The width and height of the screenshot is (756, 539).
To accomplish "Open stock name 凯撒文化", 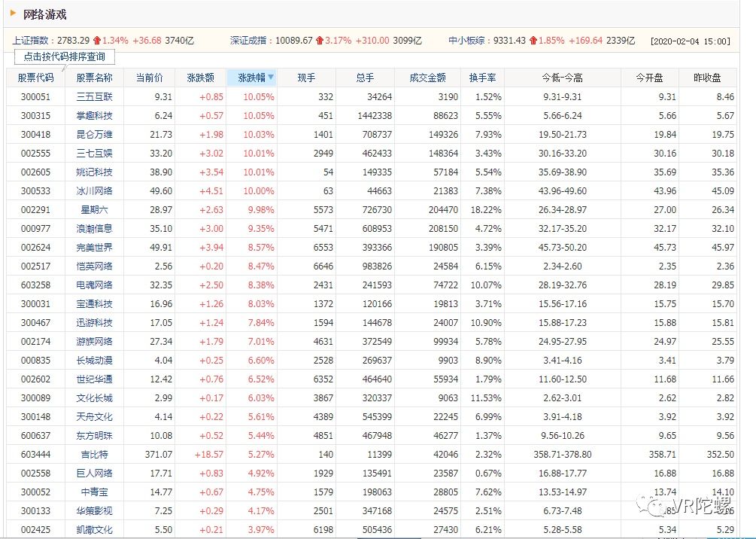I will [95, 529].
